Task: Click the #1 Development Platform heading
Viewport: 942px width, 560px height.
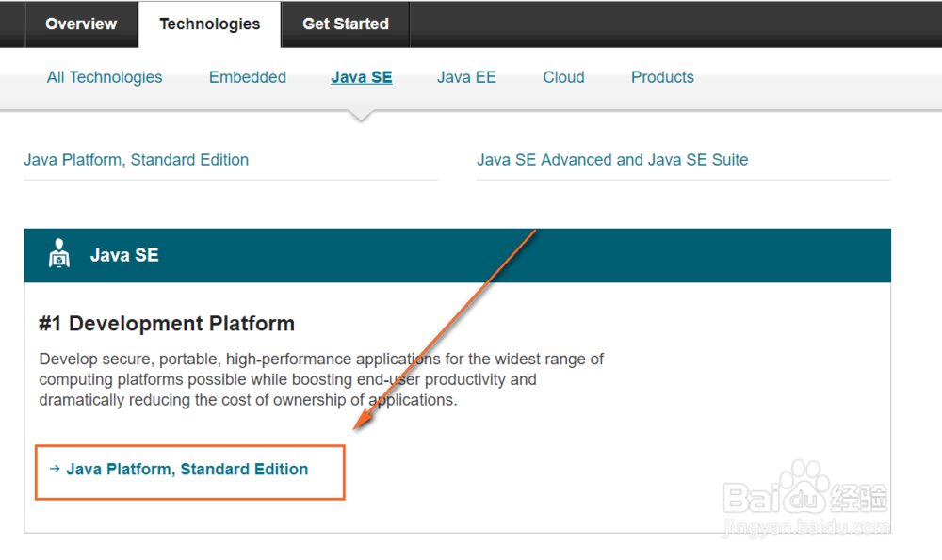Action: tap(167, 324)
